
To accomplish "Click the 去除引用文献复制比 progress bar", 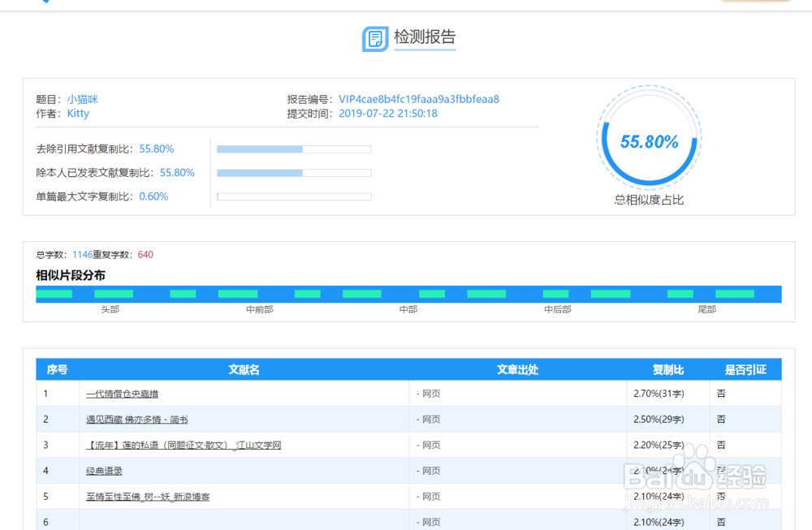I will coord(294,149).
